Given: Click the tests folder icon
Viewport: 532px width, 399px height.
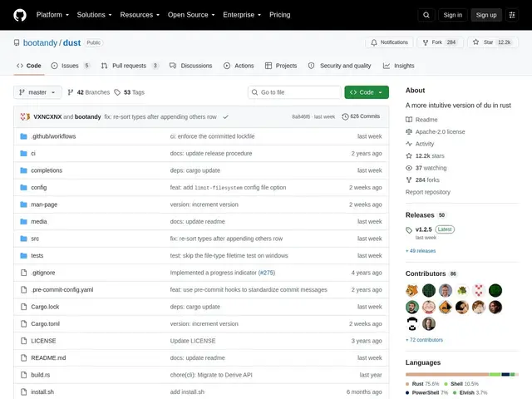Looking at the screenshot, I should click(x=23, y=255).
